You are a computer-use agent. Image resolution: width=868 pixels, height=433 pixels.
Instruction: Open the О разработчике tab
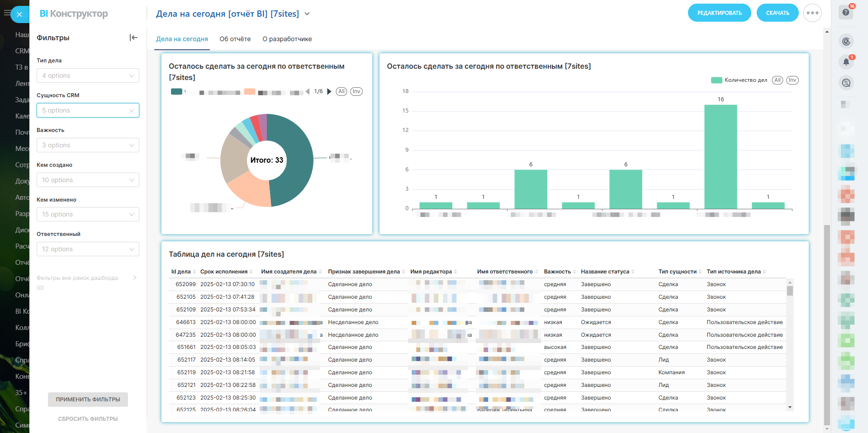(287, 39)
